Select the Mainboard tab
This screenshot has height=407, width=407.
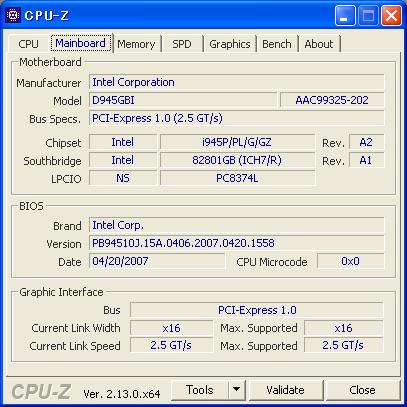[81, 43]
